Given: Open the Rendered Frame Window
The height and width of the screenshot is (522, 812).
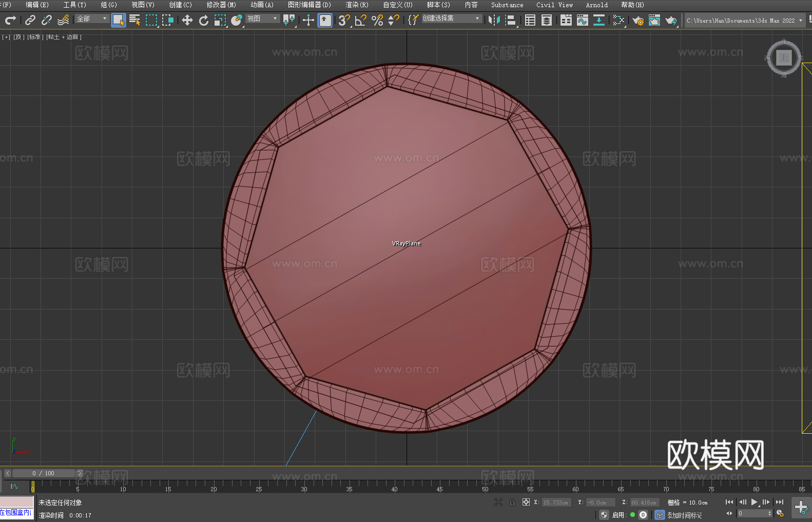Looking at the screenshot, I should click(654, 20).
